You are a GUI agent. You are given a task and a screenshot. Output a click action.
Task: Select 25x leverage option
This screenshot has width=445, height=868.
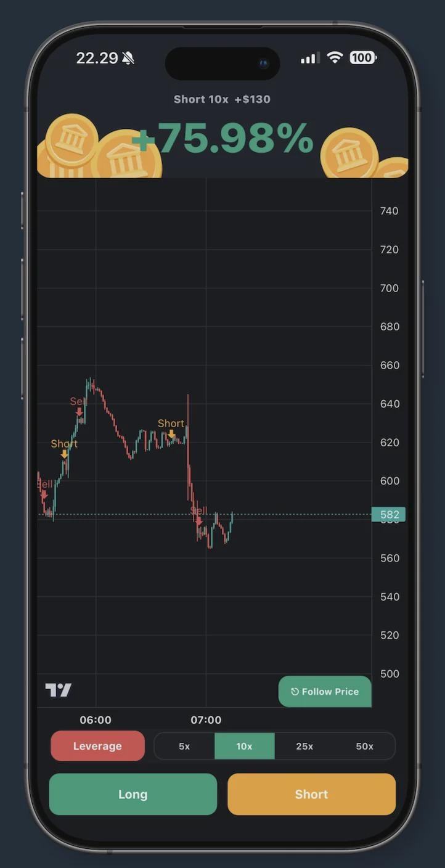point(304,747)
